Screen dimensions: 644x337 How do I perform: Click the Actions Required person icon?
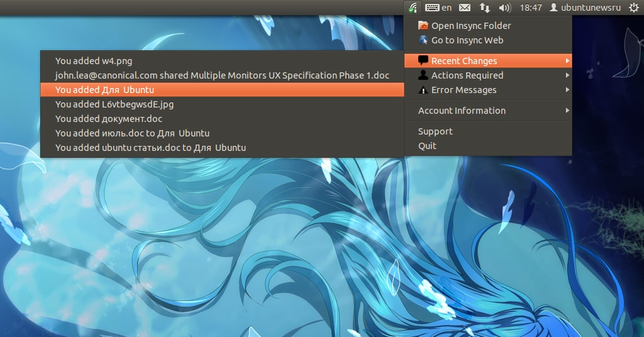pyautogui.click(x=423, y=75)
